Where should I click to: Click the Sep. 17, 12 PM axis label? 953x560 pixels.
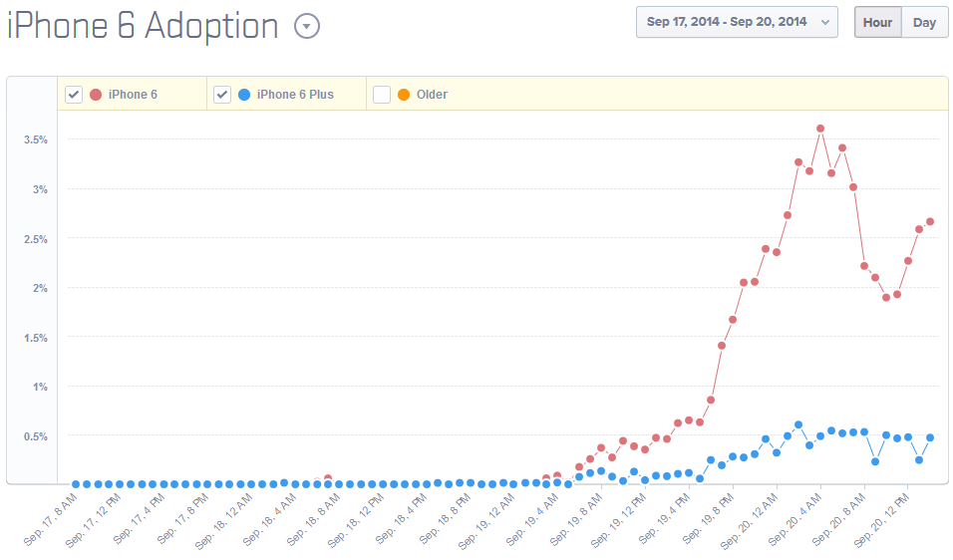coord(94,521)
